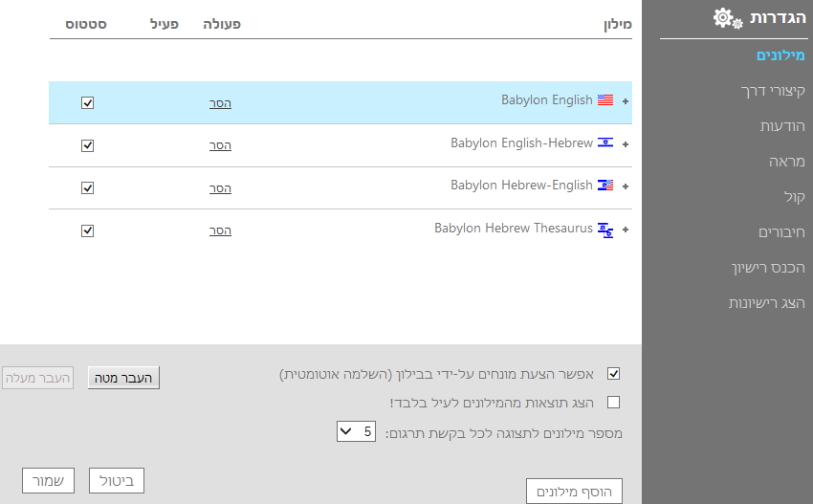This screenshot has width=813, height=504.
Task: Uncheck the active checkbox for Babylon English
Action: (x=88, y=102)
